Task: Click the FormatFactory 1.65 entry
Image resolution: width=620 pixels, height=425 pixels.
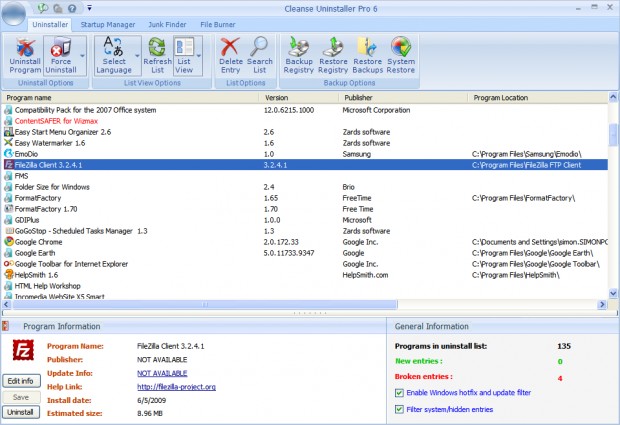Action: [38, 198]
